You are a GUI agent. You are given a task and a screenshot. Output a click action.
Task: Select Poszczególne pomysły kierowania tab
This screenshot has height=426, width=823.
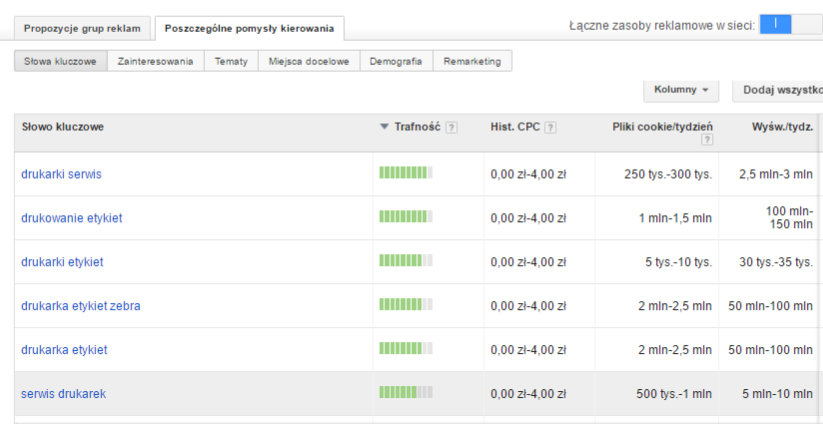[x=249, y=28]
